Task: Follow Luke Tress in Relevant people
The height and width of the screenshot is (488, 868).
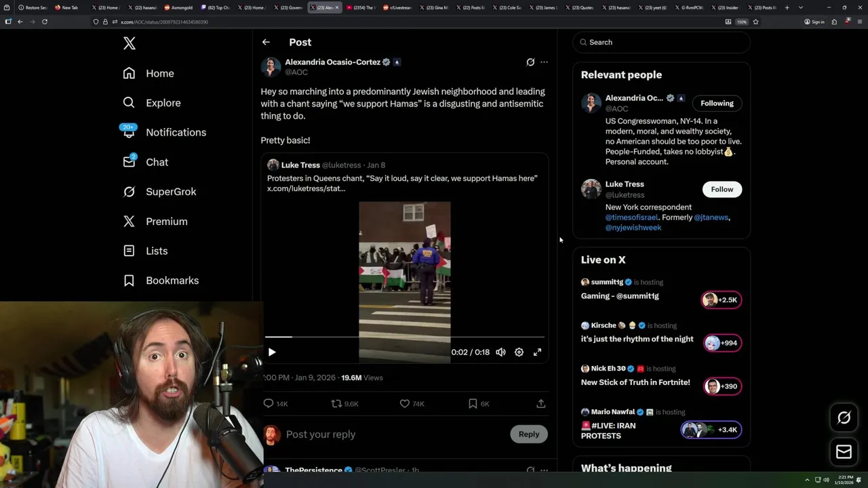Action: click(x=722, y=189)
